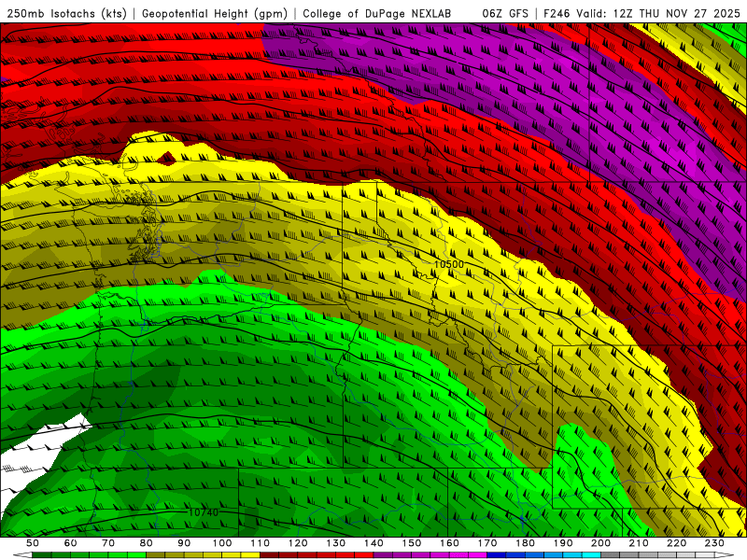747x560 pixels.
Task: Click the '06Z GFS' model run label
Action: pyautogui.click(x=505, y=13)
